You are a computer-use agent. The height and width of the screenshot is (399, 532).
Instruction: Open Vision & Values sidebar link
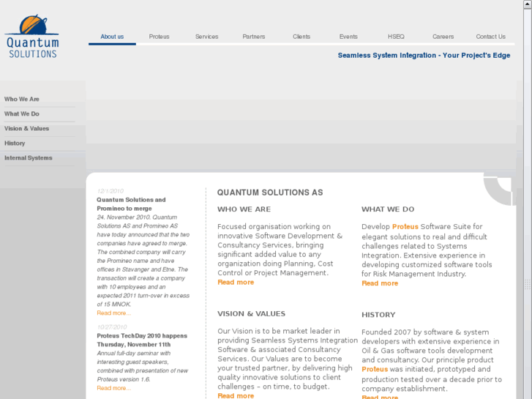click(26, 128)
